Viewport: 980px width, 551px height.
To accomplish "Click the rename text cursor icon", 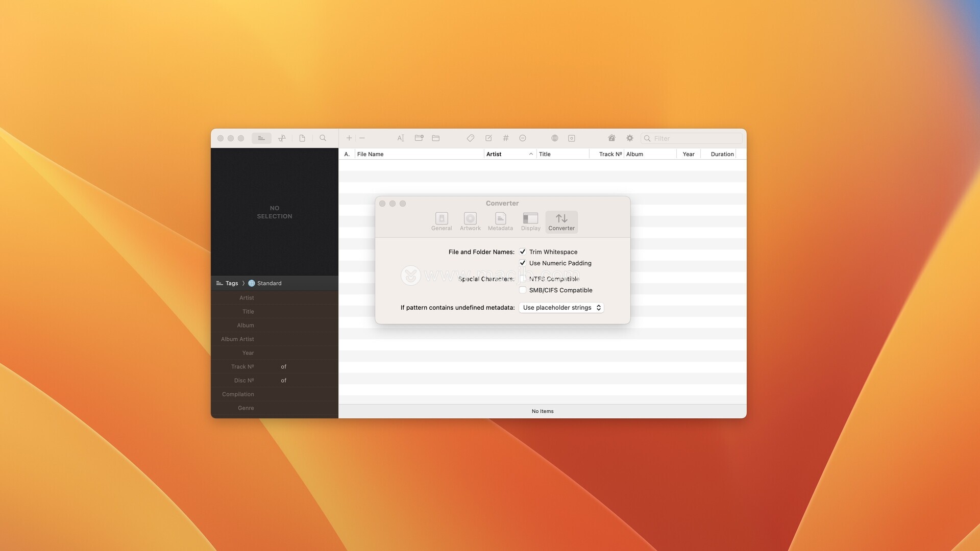I will [x=401, y=138].
